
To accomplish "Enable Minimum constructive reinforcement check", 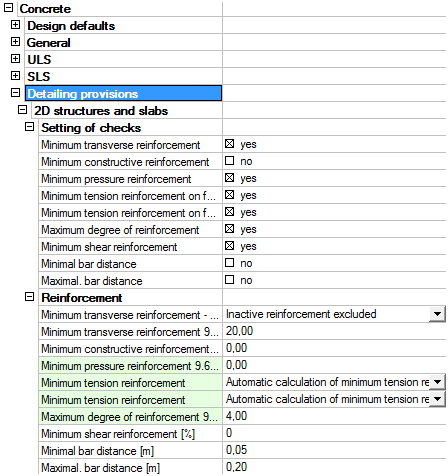I will (x=229, y=161).
